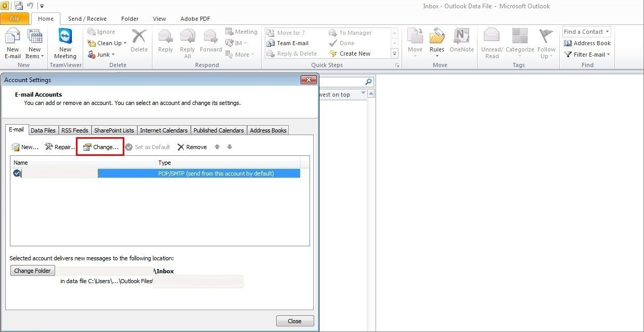
Task: Open the IM dropdown
Action: tap(236, 44)
